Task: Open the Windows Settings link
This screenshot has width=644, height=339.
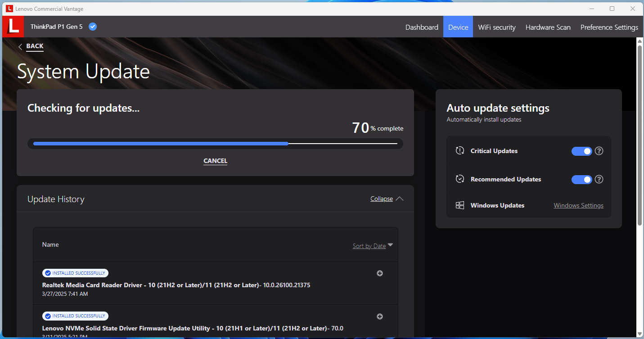Action: [x=578, y=205]
